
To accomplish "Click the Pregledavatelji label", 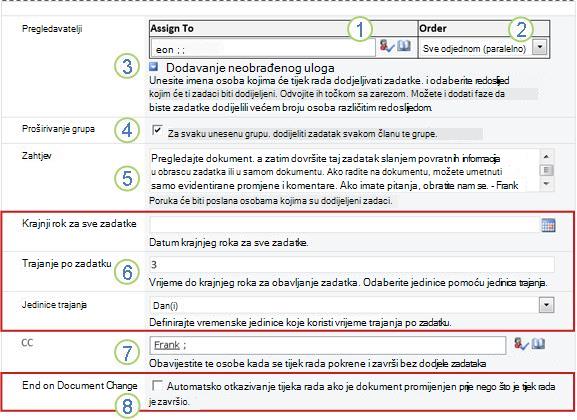I will pos(52,29).
